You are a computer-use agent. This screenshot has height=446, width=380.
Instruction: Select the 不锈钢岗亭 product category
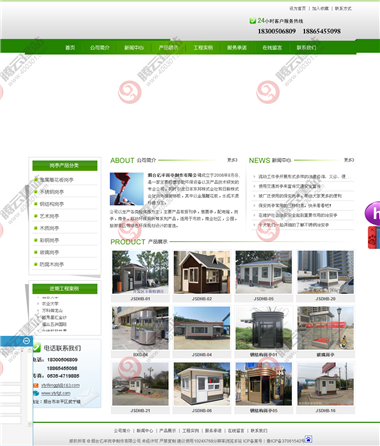52,192
